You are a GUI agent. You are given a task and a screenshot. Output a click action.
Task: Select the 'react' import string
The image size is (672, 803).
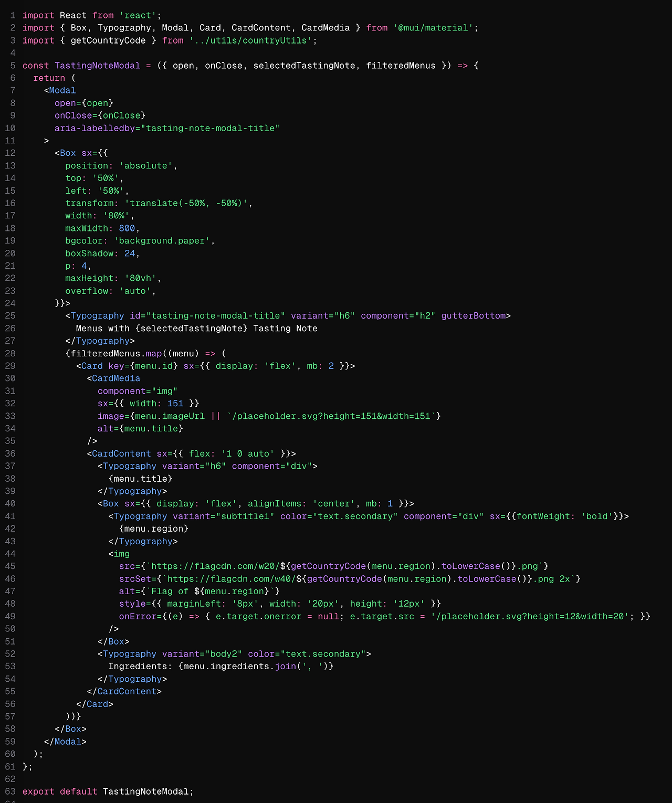136,15
